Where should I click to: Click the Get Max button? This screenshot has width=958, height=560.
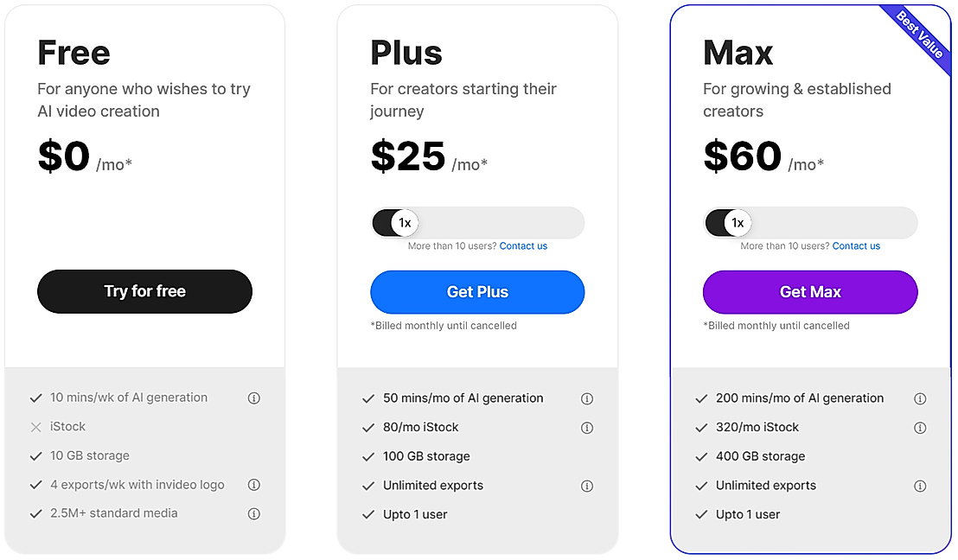[810, 292]
